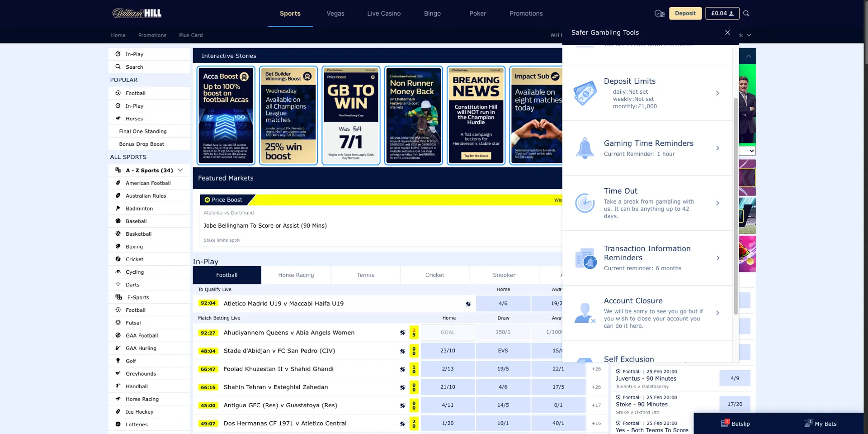Screen dimensions: 868x434
Task: Switch to the Tennis In-Play tab
Action: [365, 275]
